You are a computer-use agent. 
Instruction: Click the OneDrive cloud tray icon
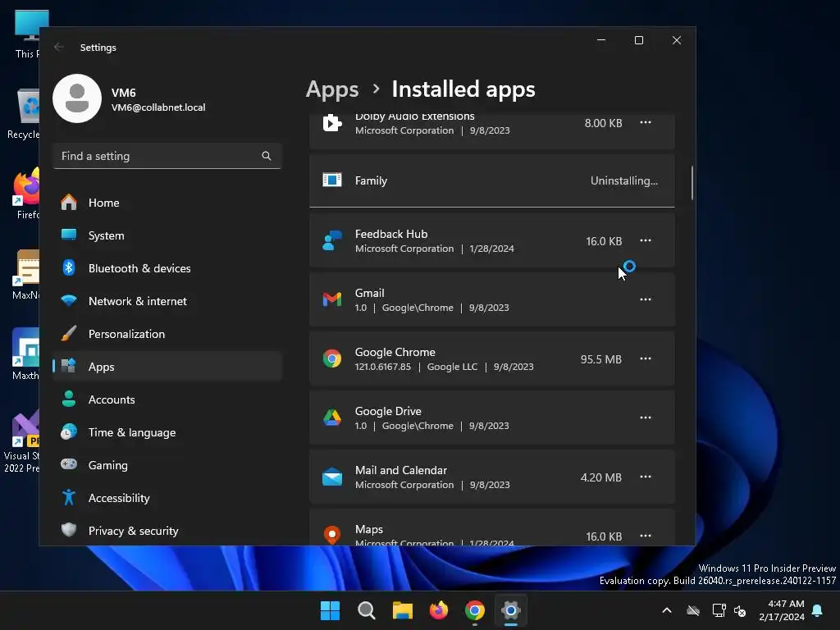point(693,610)
